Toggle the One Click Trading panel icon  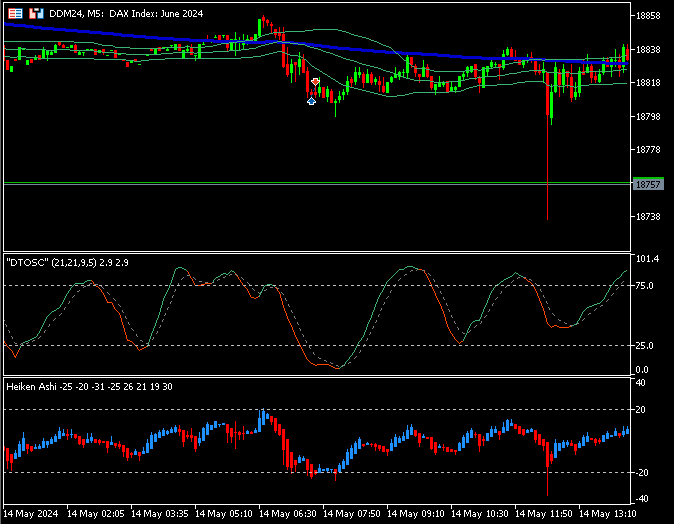click(x=36, y=14)
